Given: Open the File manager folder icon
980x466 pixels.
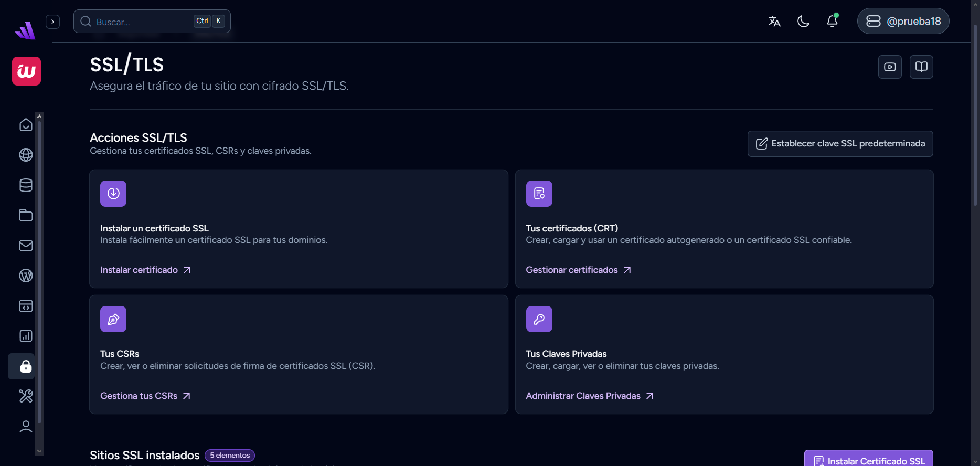Looking at the screenshot, I should 26,215.
